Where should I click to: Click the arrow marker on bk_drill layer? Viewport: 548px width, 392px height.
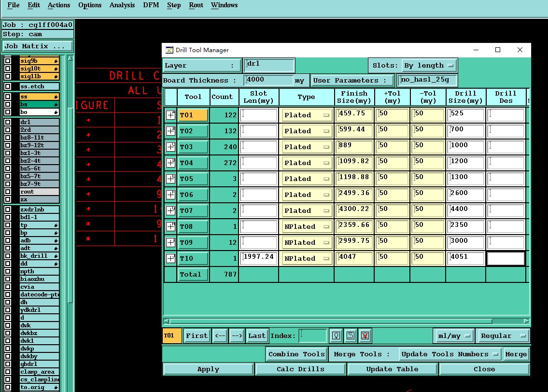(x=56, y=256)
